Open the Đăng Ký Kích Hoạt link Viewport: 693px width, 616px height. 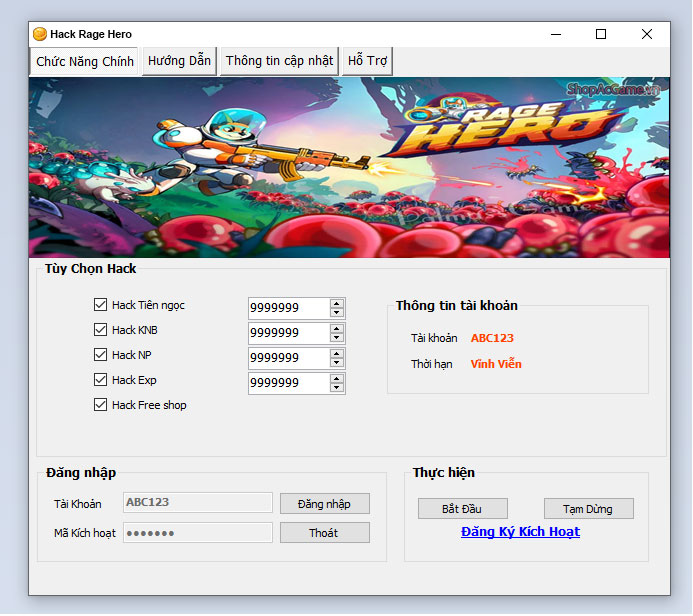520,532
